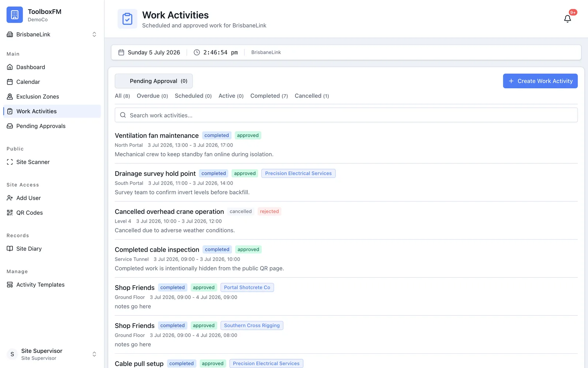Image resolution: width=588 pixels, height=368 pixels.
Task: Click the 9+ notification badge
Action: point(573,13)
